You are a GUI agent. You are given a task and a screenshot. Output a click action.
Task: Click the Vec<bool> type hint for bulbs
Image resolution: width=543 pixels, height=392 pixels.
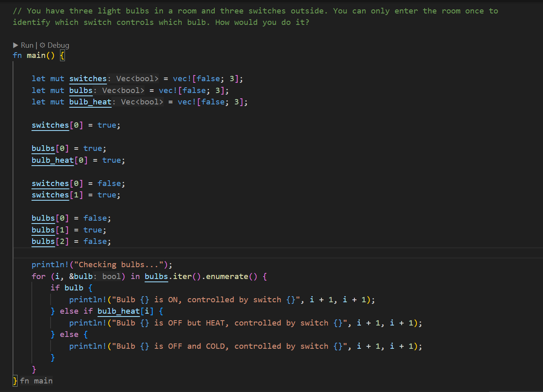click(123, 91)
